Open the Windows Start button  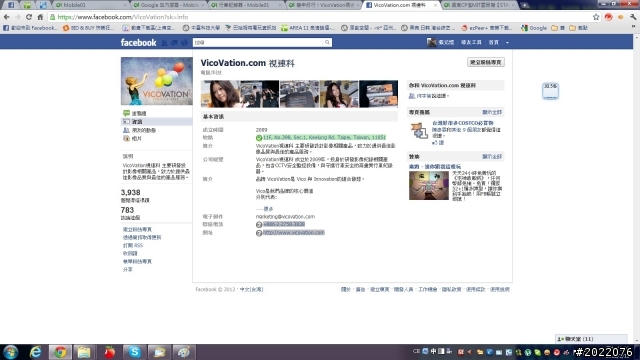10,352
